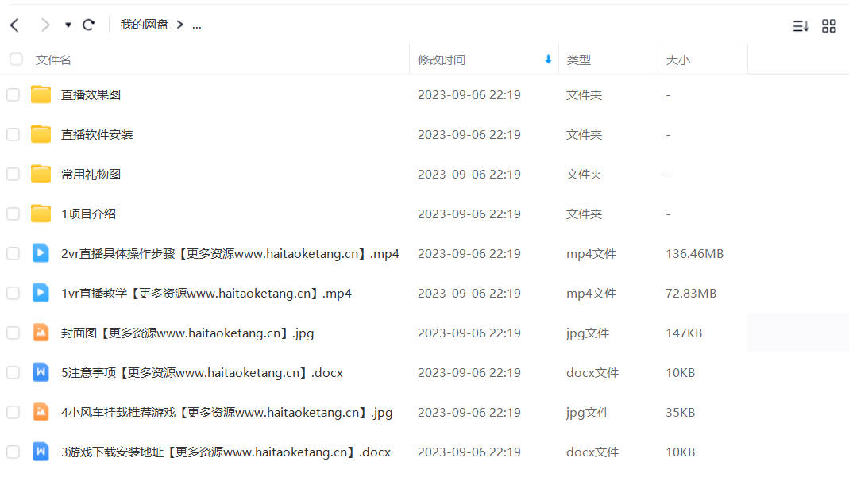Open the 常用礼物图 folder name
849x504 pixels.
(x=91, y=175)
